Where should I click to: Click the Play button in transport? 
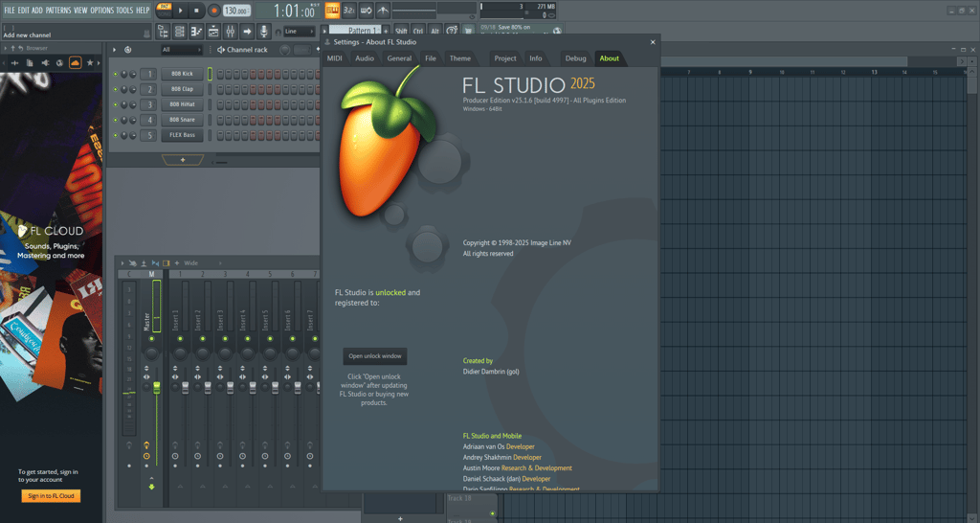point(181,10)
